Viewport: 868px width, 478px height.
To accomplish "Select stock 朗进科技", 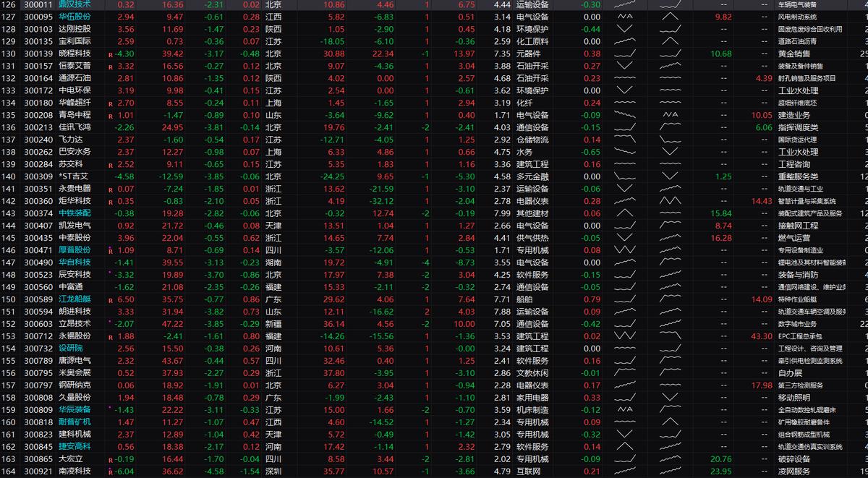I will click(75, 312).
